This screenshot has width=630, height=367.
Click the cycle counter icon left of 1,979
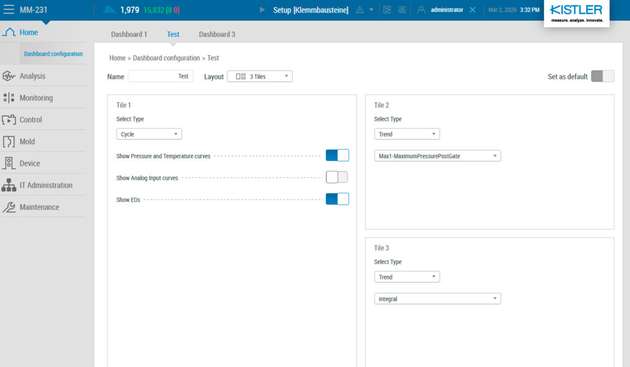pyautogui.click(x=109, y=10)
